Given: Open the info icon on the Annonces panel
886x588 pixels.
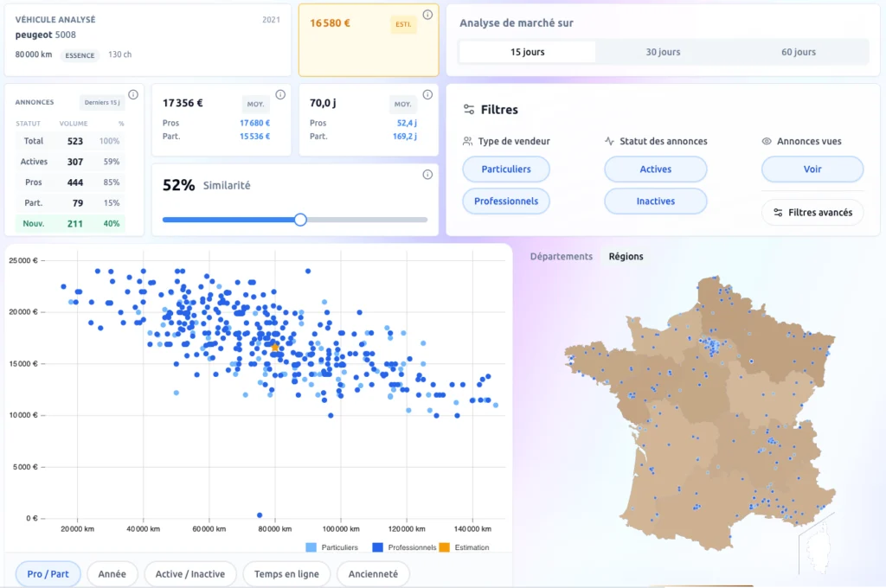Looking at the screenshot, I should (x=135, y=95).
